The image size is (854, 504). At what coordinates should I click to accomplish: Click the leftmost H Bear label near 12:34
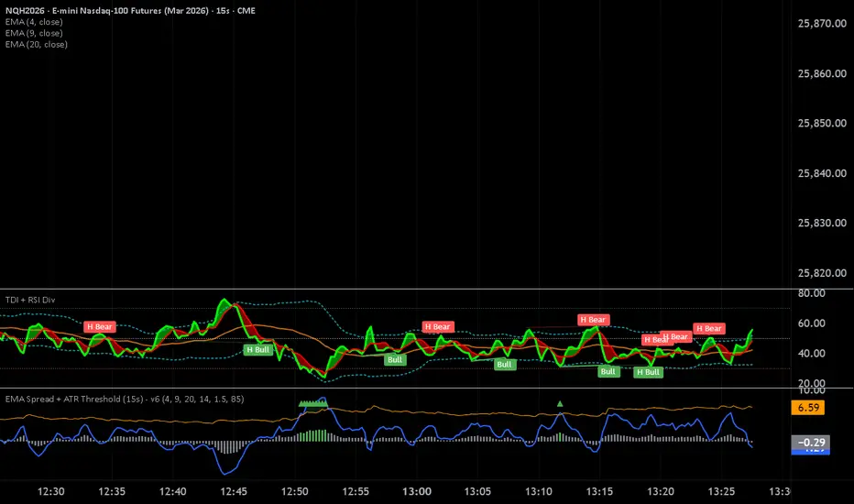click(x=99, y=326)
